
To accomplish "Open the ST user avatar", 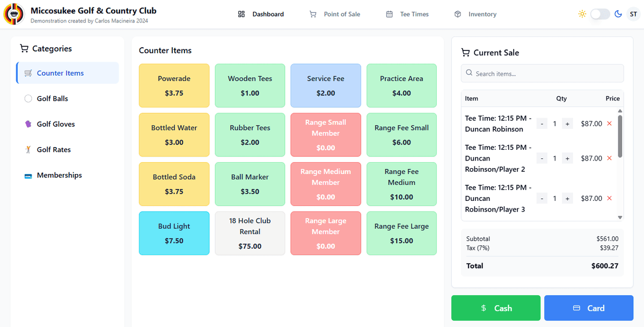I will coord(633,14).
